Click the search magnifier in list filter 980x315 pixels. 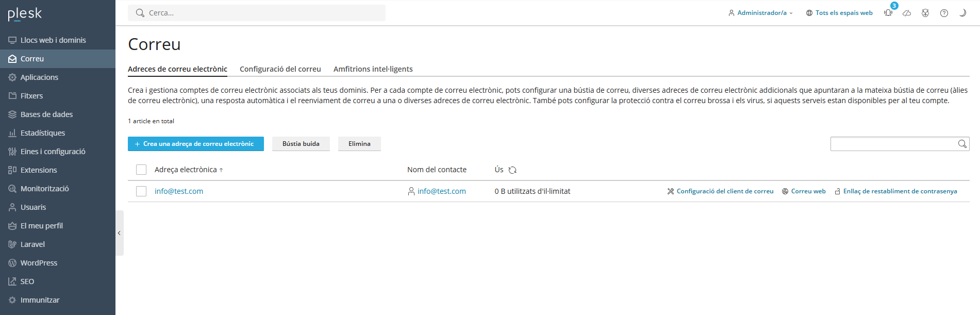[x=962, y=144]
